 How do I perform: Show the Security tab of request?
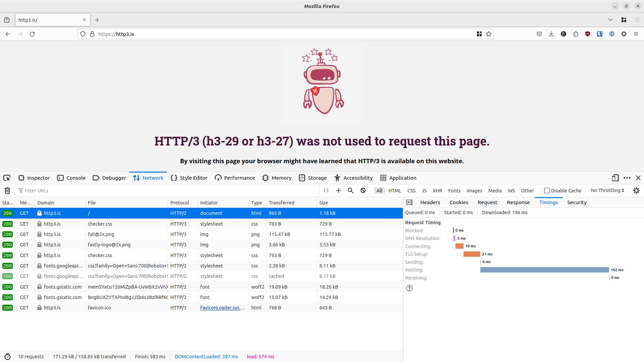pos(577,202)
